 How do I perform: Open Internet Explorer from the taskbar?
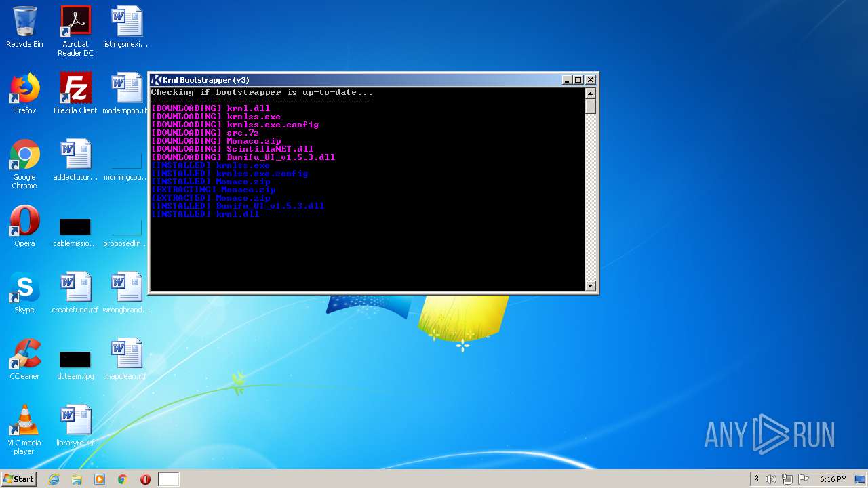tap(54, 479)
